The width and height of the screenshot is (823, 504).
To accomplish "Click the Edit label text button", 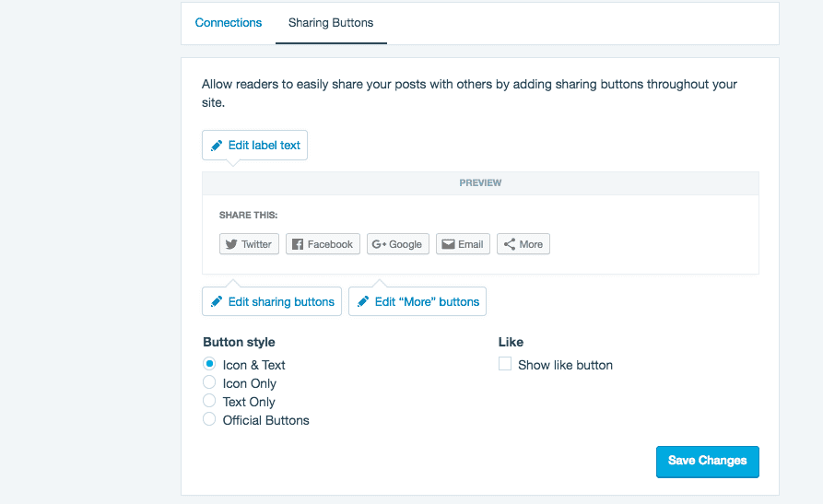I will pyautogui.click(x=255, y=146).
